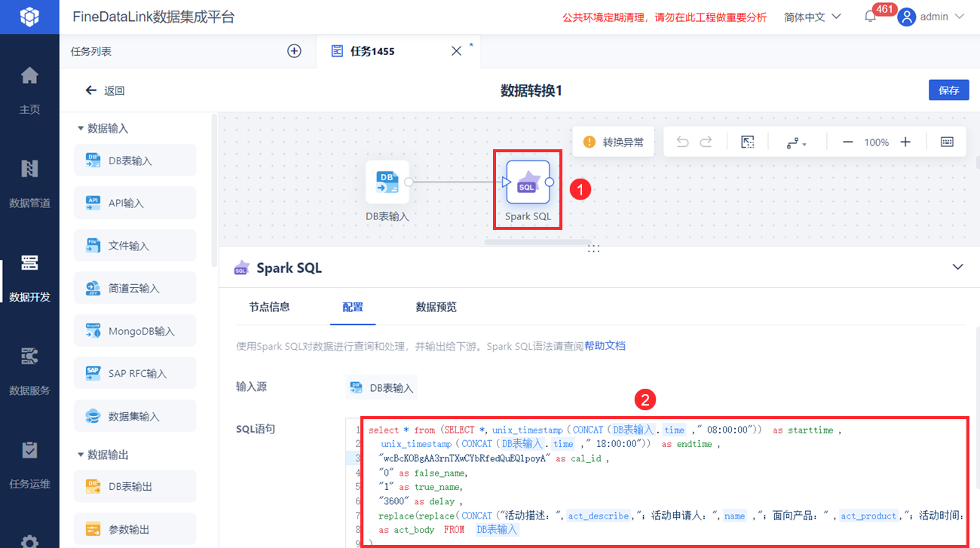The image size is (980, 548).
Task: Open 数据开发 in the sidebar
Action: point(29,278)
